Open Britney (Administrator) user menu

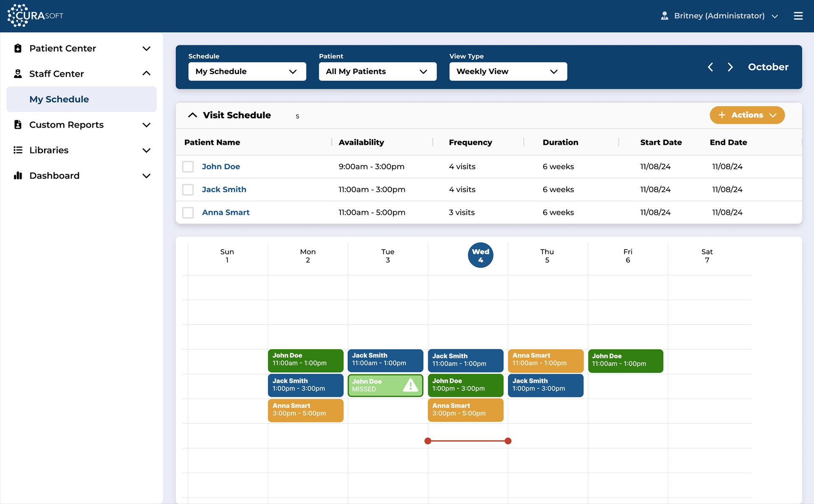(x=719, y=16)
